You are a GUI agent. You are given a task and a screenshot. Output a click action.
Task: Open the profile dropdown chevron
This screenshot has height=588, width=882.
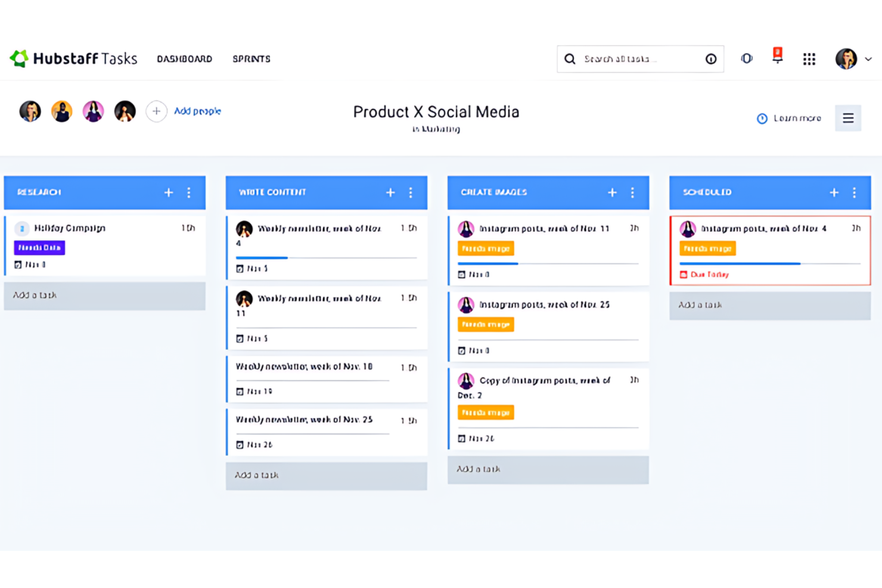[868, 58]
